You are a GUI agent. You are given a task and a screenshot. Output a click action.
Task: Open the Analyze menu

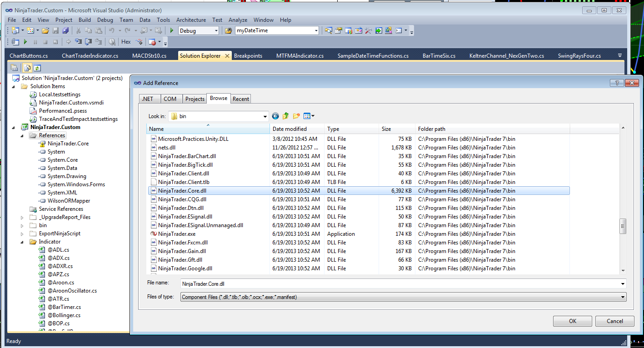tap(238, 20)
